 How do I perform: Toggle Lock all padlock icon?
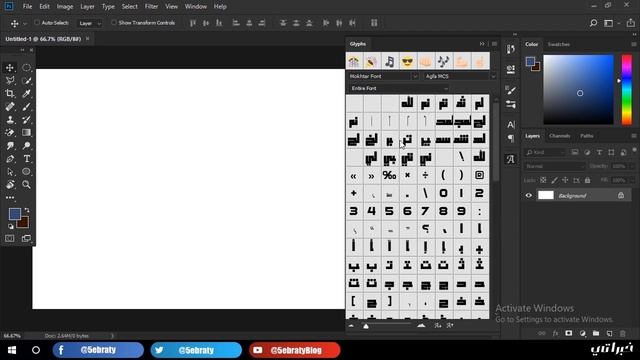click(587, 180)
